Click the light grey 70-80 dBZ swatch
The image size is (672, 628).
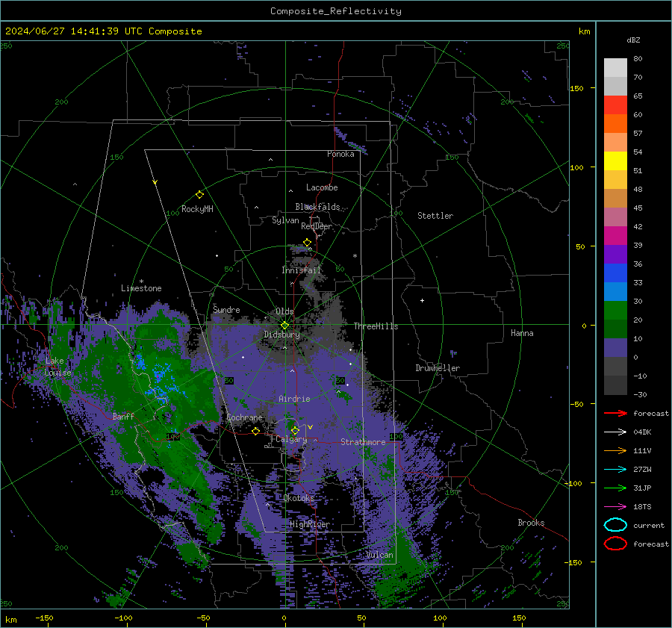click(x=615, y=68)
